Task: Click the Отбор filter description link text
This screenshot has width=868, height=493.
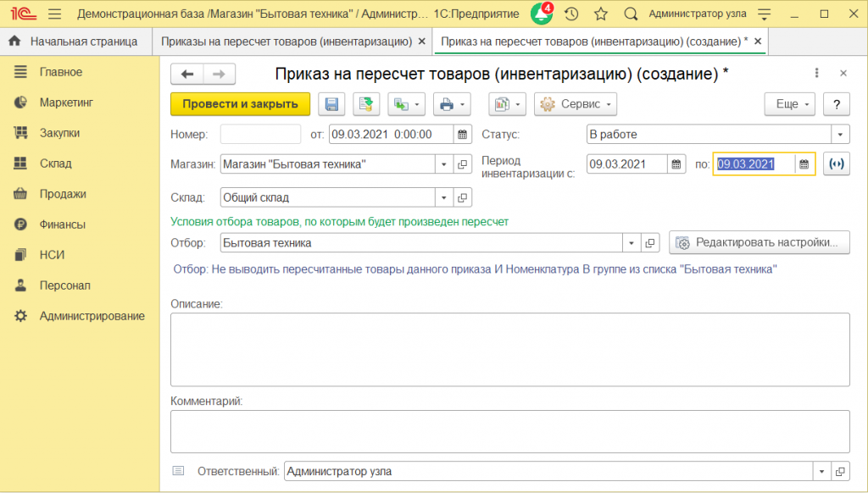Action: [x=475, y=269]
